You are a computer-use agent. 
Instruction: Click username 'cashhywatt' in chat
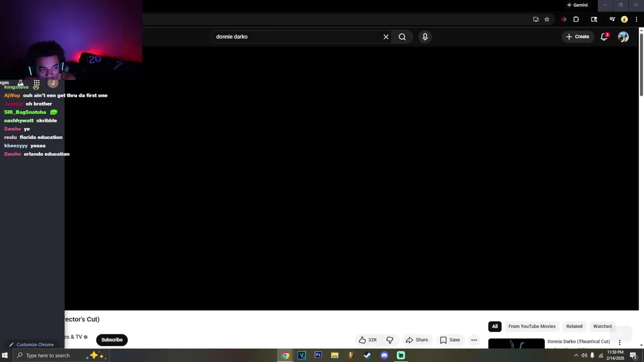point(19,121)
